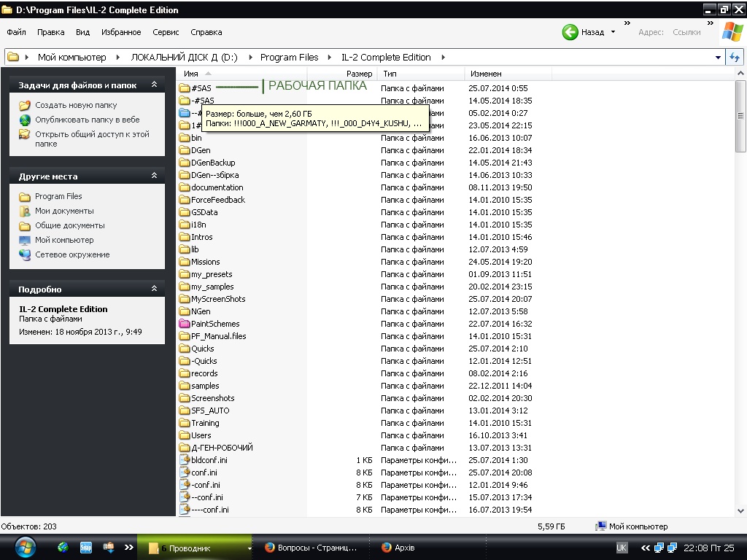The height and width of the screenshot is (560, 747).
Task: Click Открыть общий доступ к этой папке
Action: point(92,139)
